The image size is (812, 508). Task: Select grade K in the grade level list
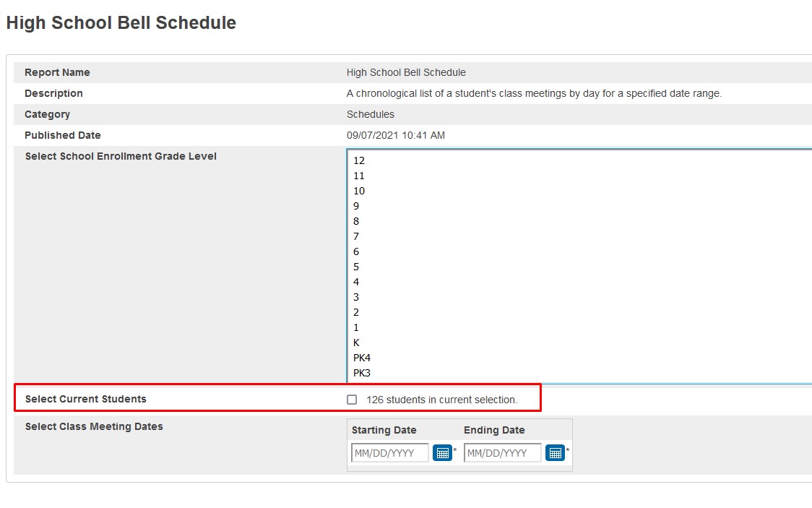[x=357, y=342]
